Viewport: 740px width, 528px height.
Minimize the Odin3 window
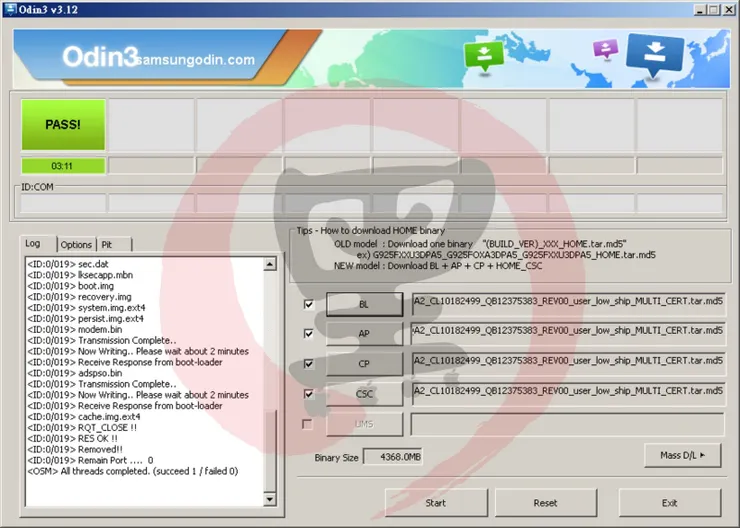tap(700, 9)
